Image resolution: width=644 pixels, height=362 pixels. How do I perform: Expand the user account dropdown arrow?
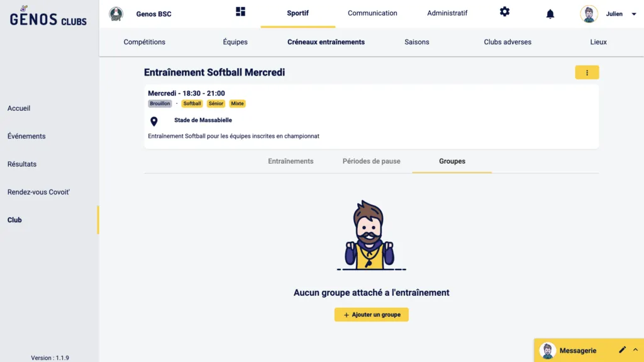[633, 14]
